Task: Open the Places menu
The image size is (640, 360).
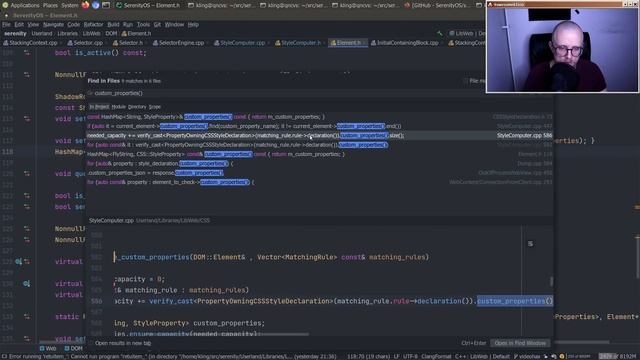Action: [x=50, y=6]
